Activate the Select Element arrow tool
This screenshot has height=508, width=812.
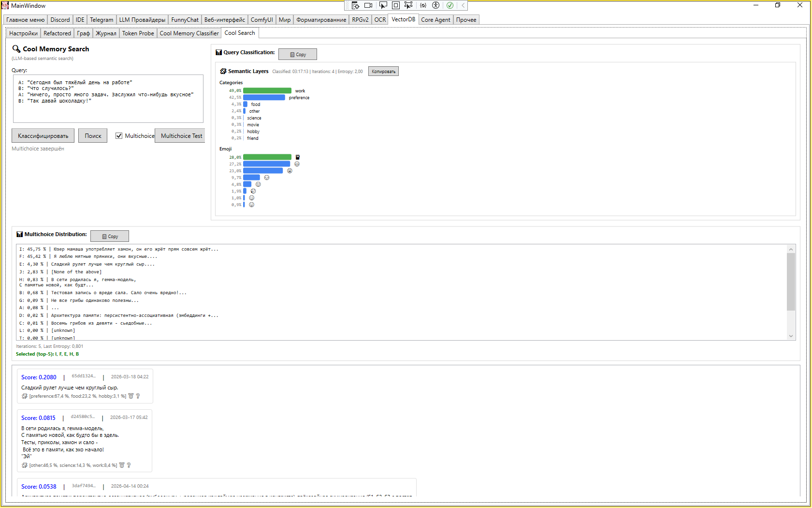point(383,5)
